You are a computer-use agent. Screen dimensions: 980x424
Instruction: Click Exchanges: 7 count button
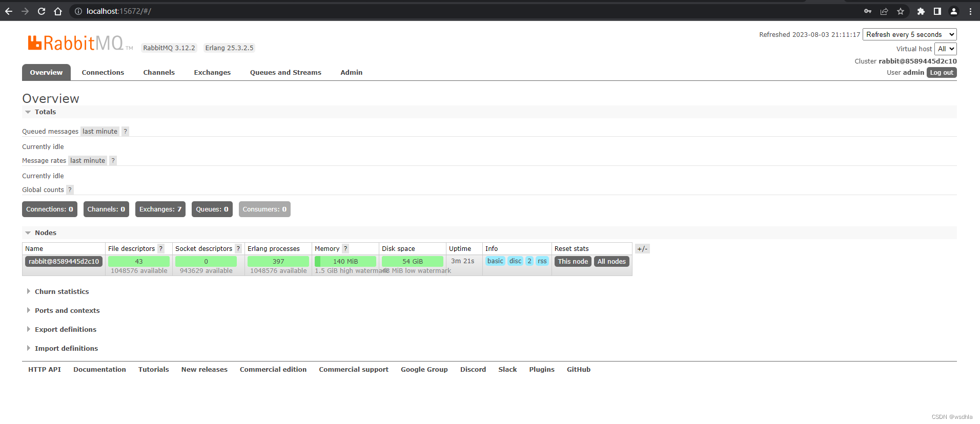pyautogui.click(x=160, y=209)
